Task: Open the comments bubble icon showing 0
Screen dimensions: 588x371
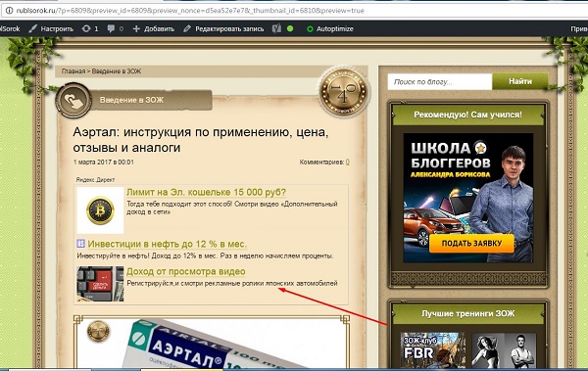Action: 115,28
